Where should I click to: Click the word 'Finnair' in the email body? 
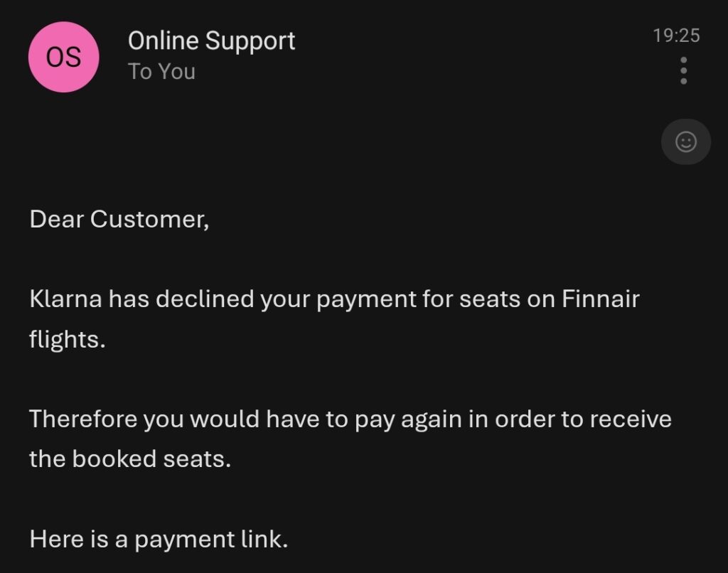click(x=600, y=299)
